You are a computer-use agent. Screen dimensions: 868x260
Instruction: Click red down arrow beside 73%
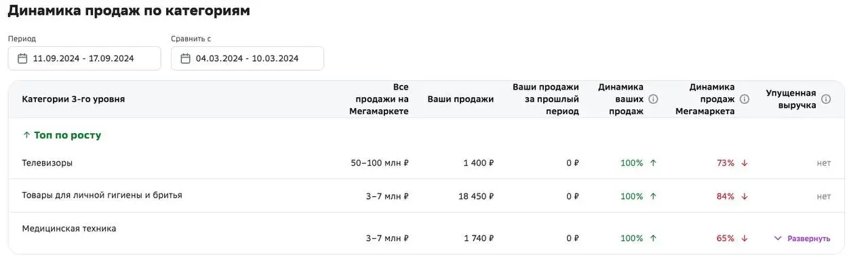(x=744, y=163)
